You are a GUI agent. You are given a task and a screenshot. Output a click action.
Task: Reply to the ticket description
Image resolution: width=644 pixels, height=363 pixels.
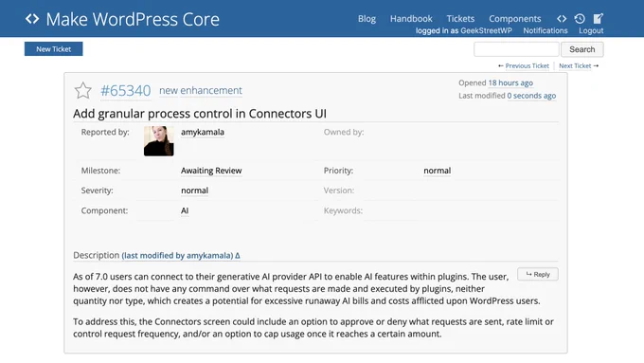coord(538,274)
